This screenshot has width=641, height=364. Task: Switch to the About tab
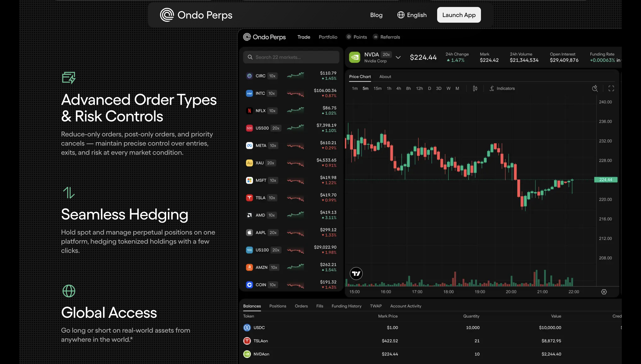tap(385, 77)
